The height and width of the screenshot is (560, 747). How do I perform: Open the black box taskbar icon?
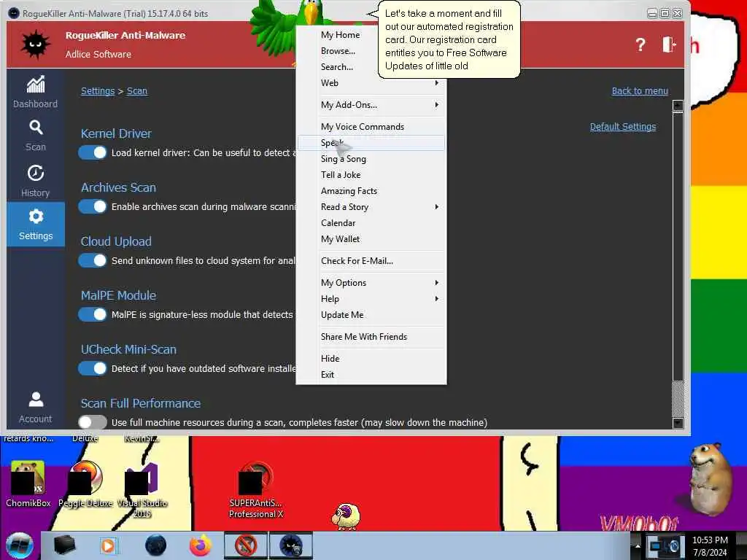[x=64, y=545]
